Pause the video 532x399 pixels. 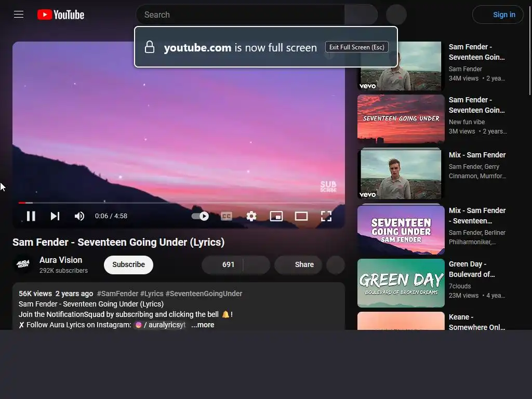[31, 216]
